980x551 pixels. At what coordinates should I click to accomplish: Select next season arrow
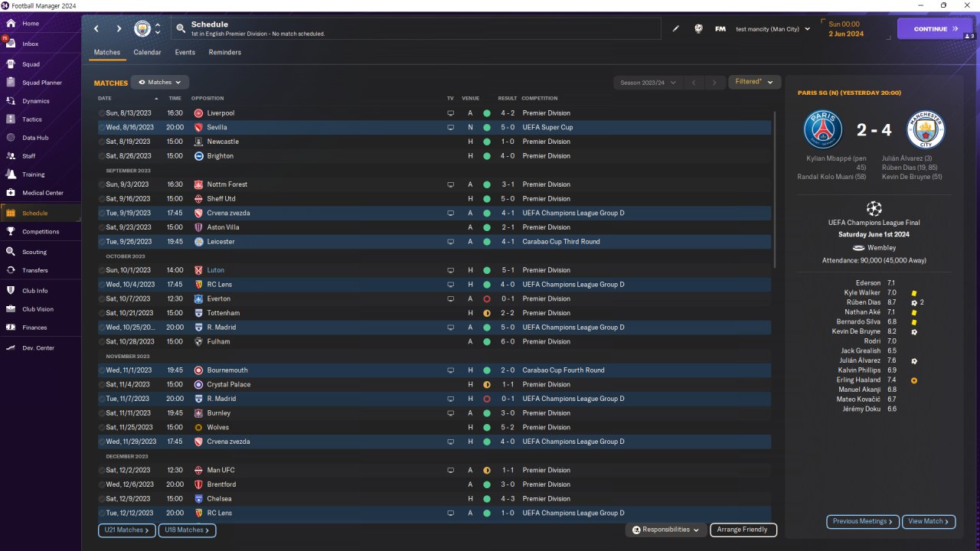coord(714,82)
